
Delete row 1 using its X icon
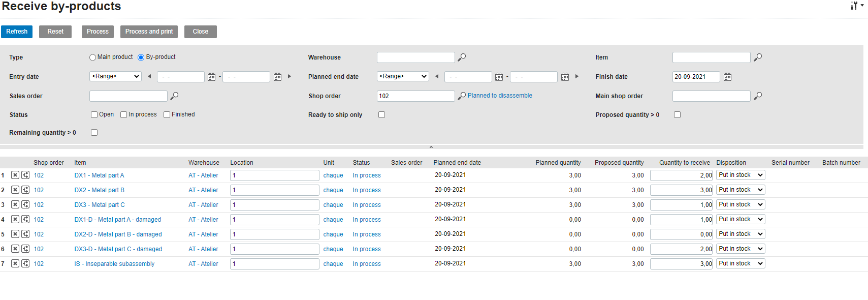coord(15,175)
